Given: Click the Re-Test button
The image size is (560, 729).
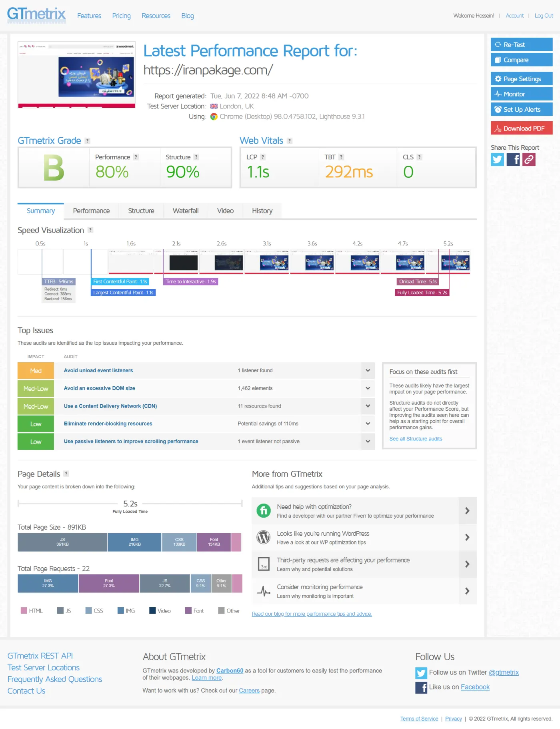Looking at the screenshot, I should coord(522,45).
